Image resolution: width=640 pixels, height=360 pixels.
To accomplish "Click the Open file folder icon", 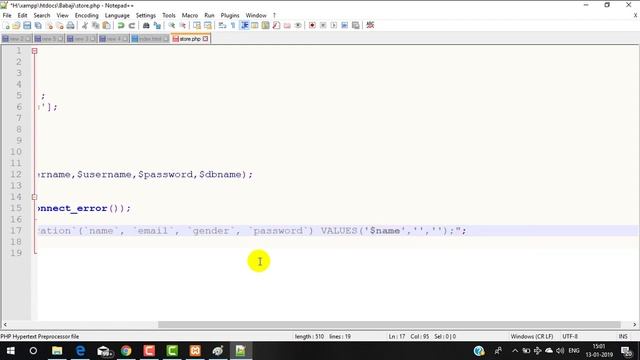I will point(16,25).
